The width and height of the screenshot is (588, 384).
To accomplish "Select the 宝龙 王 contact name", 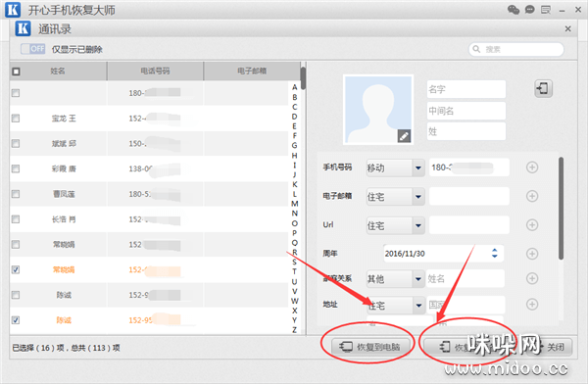I will (64, 119).
